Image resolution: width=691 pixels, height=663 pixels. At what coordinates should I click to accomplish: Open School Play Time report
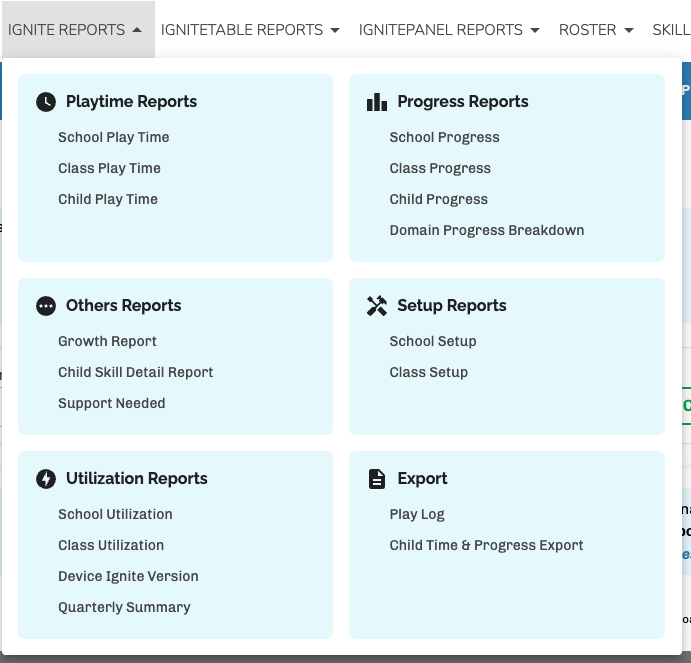(x=113, y=138)
